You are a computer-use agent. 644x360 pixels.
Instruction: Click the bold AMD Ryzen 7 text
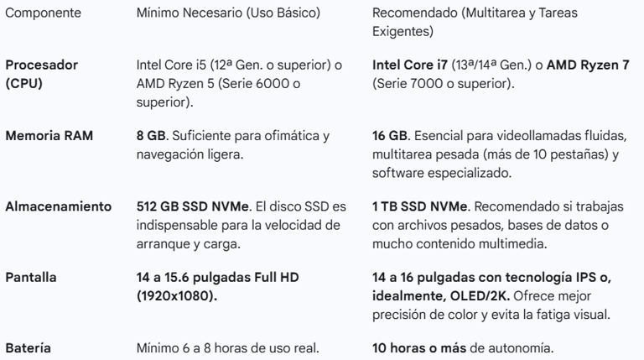pos(588,65)
